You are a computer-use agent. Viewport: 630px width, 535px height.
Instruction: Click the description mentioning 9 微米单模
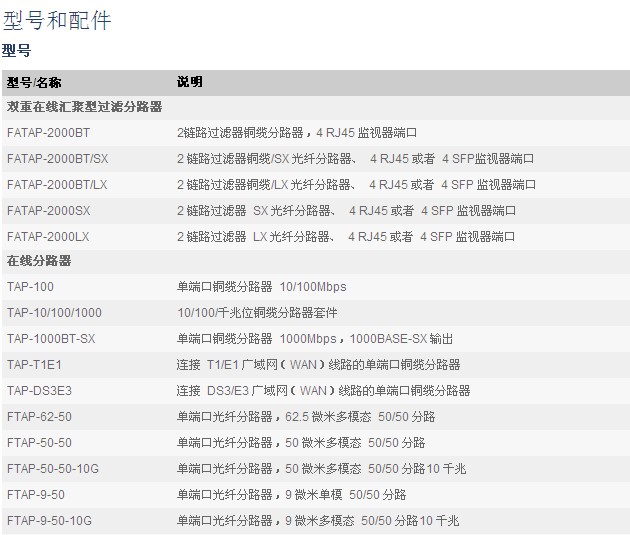pos(291,495)
